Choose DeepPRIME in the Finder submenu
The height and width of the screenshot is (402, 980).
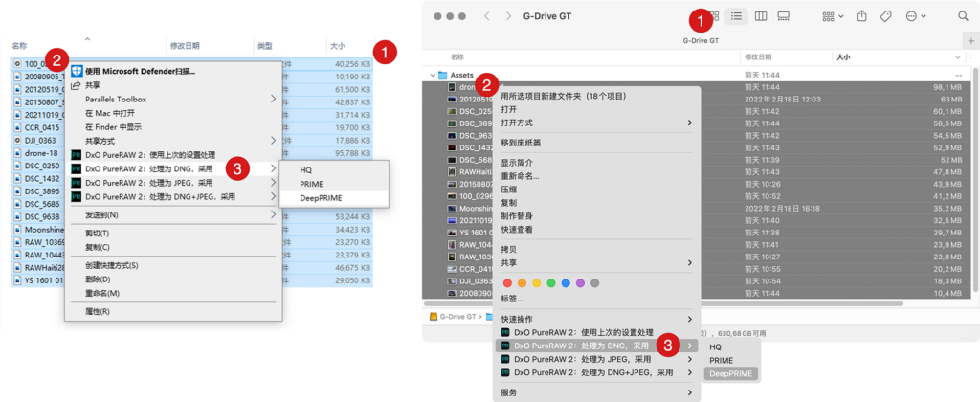731,374
